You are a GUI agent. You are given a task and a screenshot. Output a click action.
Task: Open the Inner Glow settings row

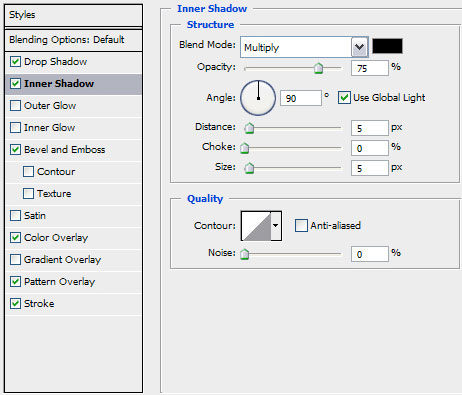point(73,128)
